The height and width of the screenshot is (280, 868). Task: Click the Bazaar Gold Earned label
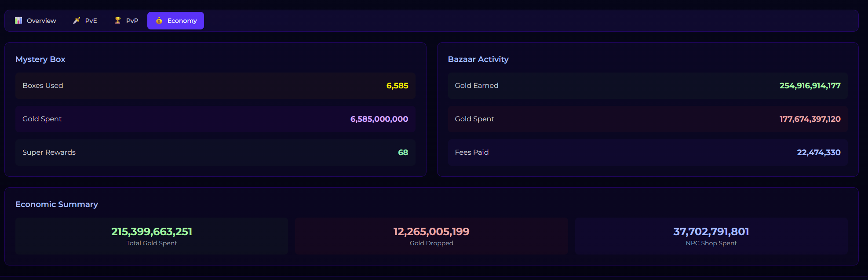[476, 86]
